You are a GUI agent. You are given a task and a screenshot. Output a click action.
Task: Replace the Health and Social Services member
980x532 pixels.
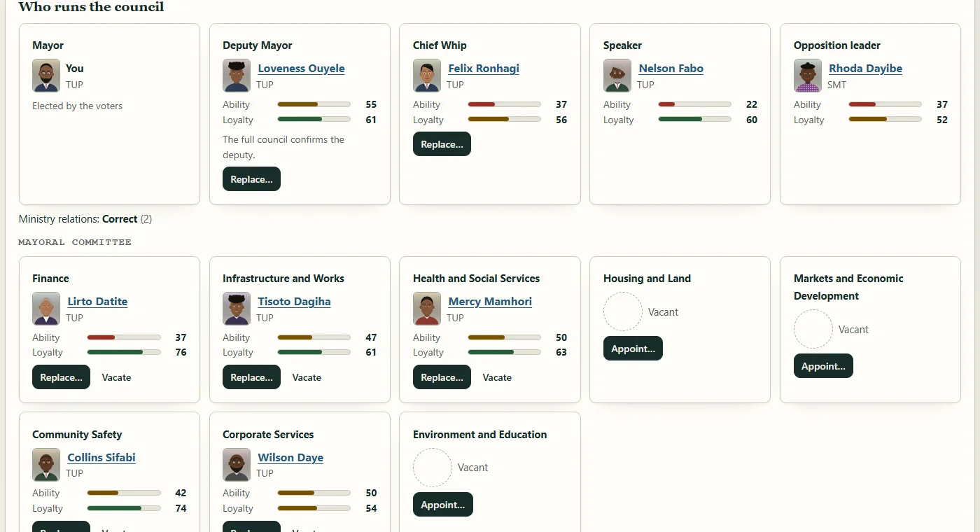pos(442,377)
